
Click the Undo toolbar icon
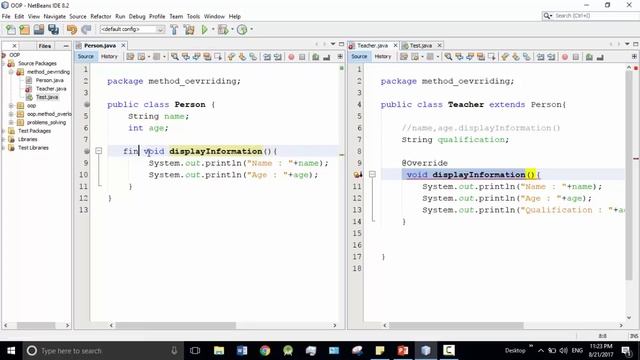pyautogui.click(x=72, y=29)
